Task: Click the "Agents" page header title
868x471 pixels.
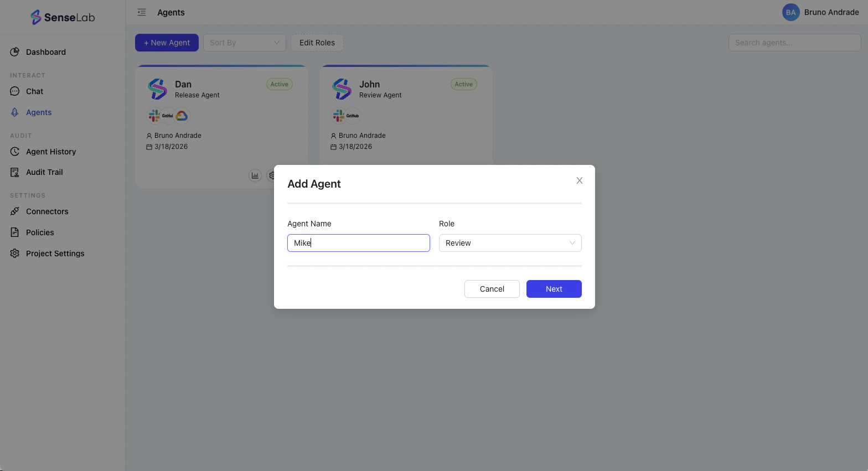Action: click(171, 12)
